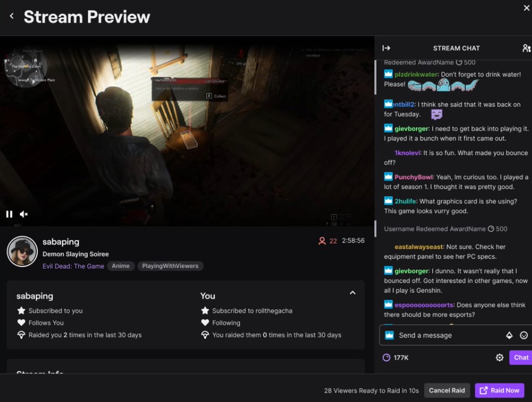Screen dimensions: 532x402
Task: Click the crown badge next to the top gievborger message
Action: point(388,128)
